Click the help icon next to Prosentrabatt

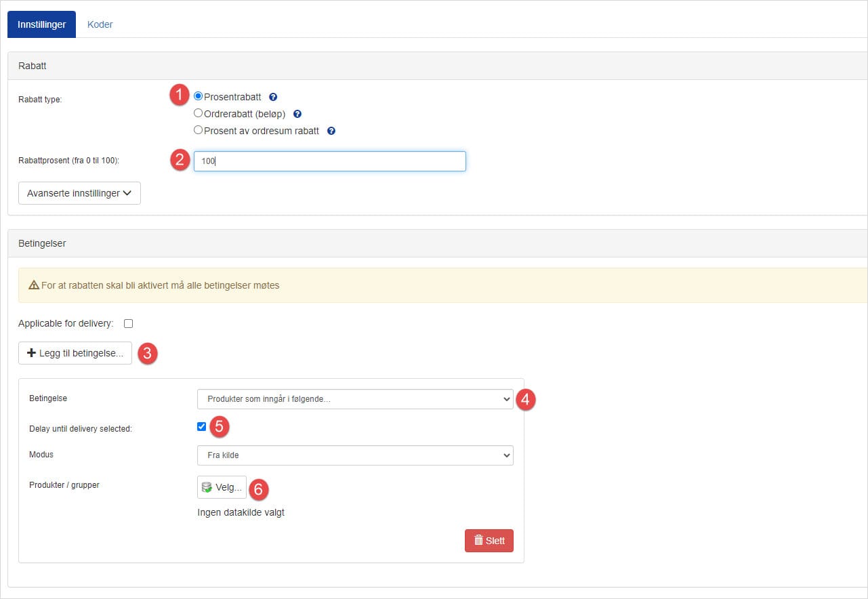[x=273, y=97]
